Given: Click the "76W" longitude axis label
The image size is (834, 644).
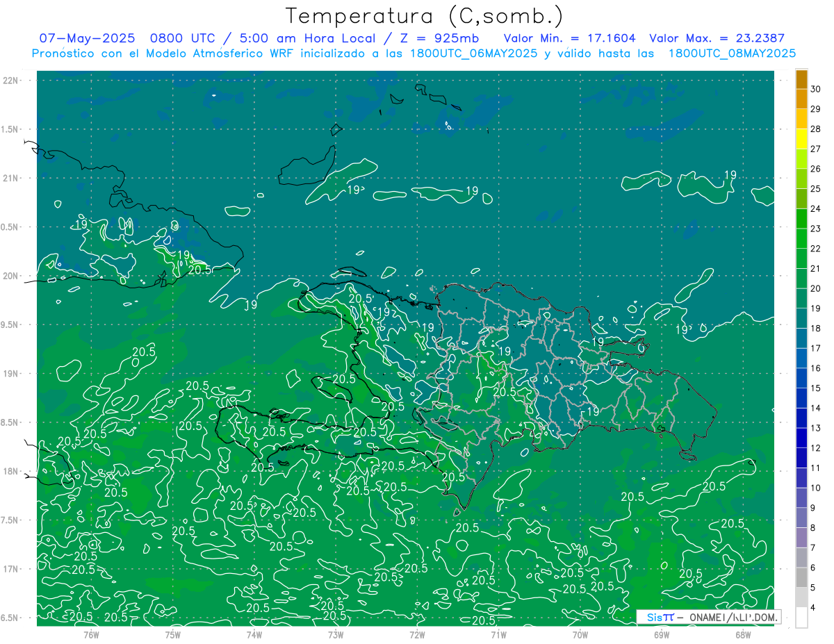Looking at the screenshot, I should (91, 634).
